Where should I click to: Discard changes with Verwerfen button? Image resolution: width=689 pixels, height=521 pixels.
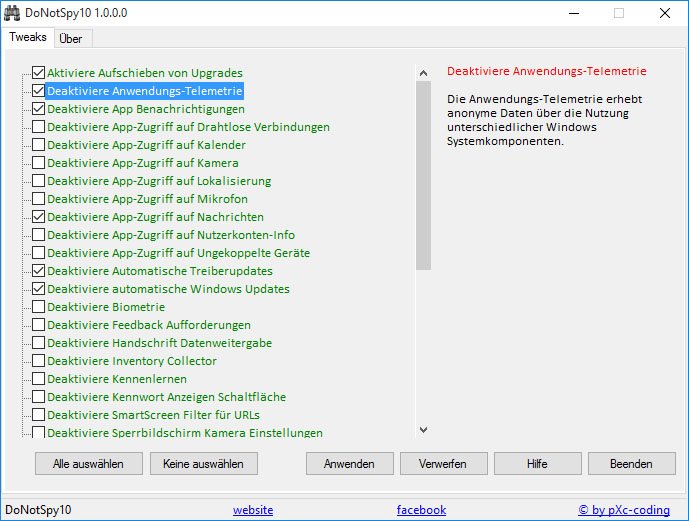[x=444, y=464]
